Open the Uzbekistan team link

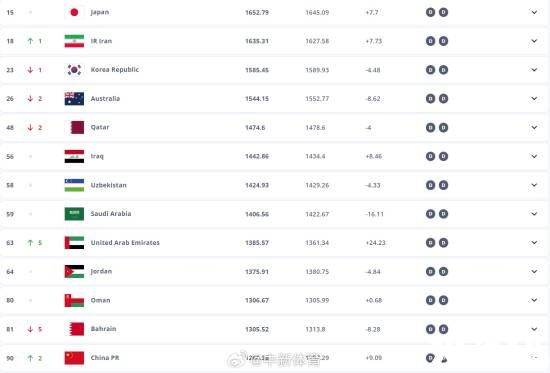point(108,185)
